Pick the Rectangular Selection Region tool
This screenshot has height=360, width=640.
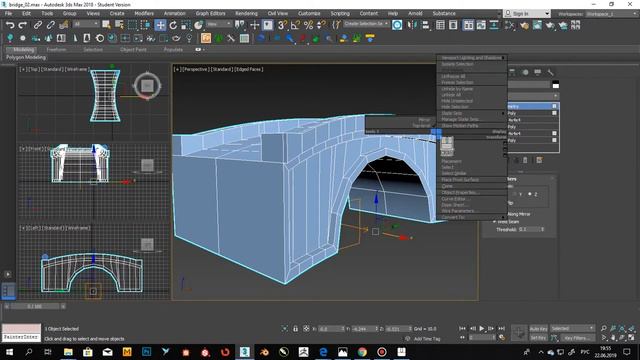point(133,25)
